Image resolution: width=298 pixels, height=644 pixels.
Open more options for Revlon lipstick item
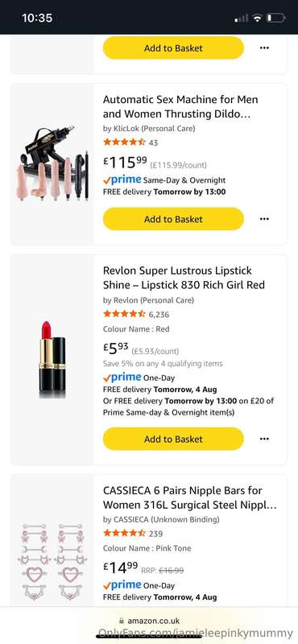pyautogui.click(x=264, y=439)
